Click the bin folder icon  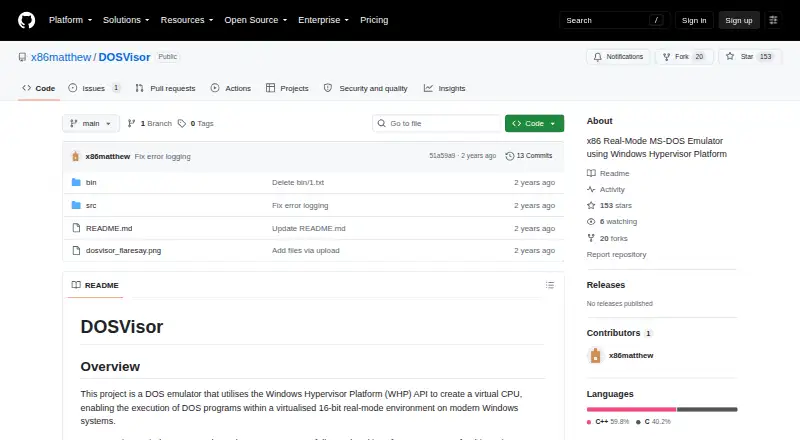76,182
